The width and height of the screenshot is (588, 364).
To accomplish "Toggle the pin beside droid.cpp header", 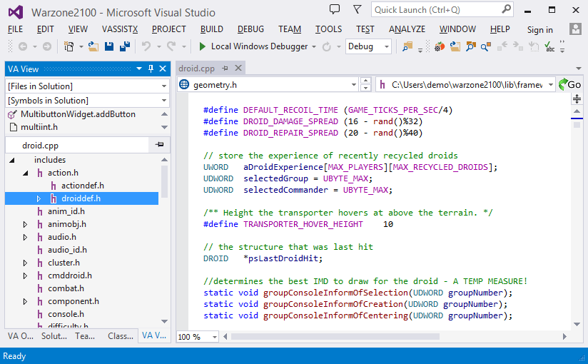I will 159,144.
